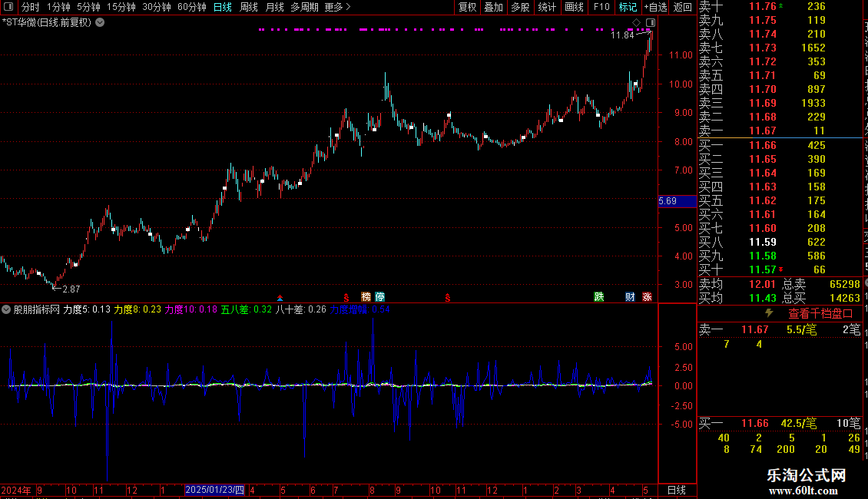The height and width of the screenshot is (499, 868).
Task: Switch to 分时 intraday view
Action: tap(31, 7)
